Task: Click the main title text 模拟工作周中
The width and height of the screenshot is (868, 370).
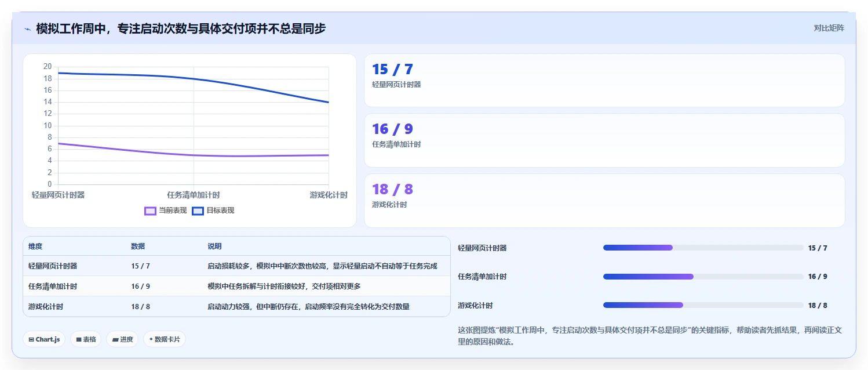Action: [181, 28]
